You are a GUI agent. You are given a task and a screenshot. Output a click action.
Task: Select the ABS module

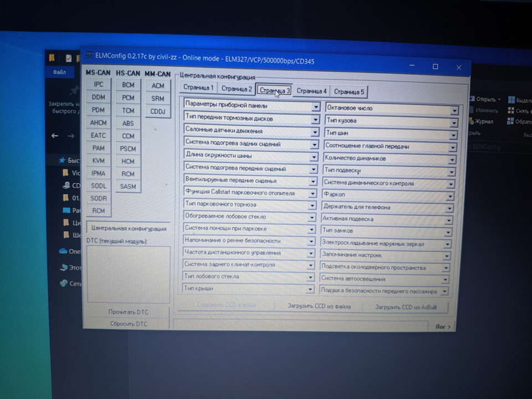coord(128,123)
